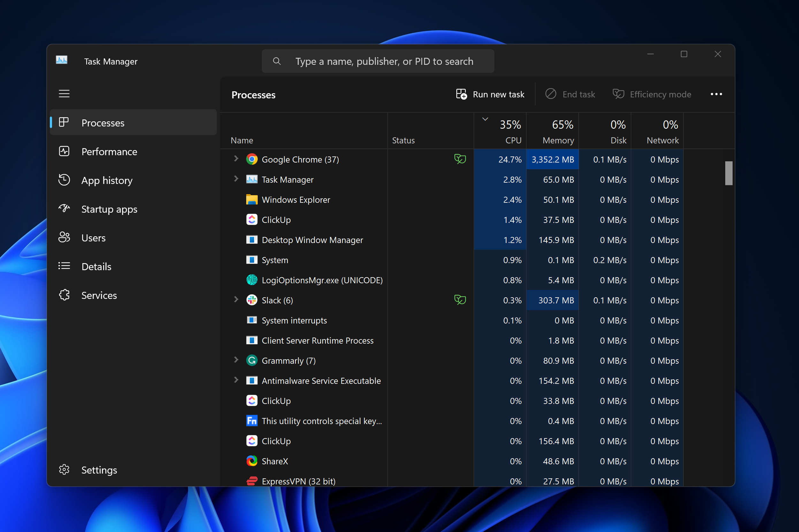Click the Desktop Window Manager icon
799x532 pixels.
coord(252,240)
